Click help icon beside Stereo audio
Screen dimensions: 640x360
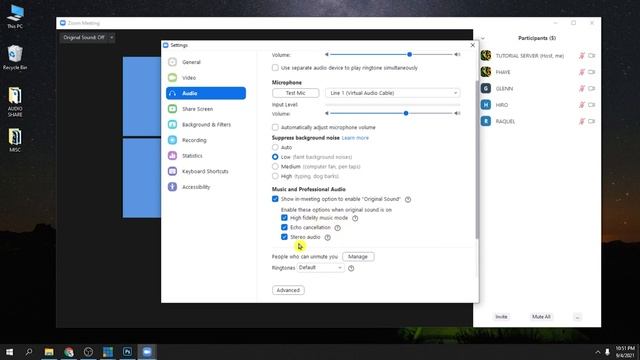coord(327,237)
